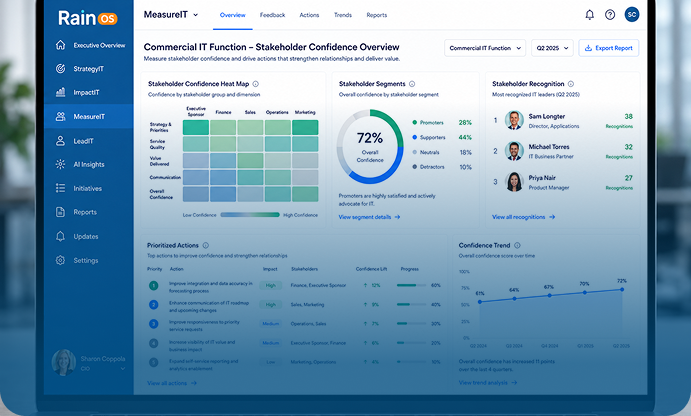Select Executive Overview home icon
Viewport: 691px width, 416px height.
click(60, 45)
